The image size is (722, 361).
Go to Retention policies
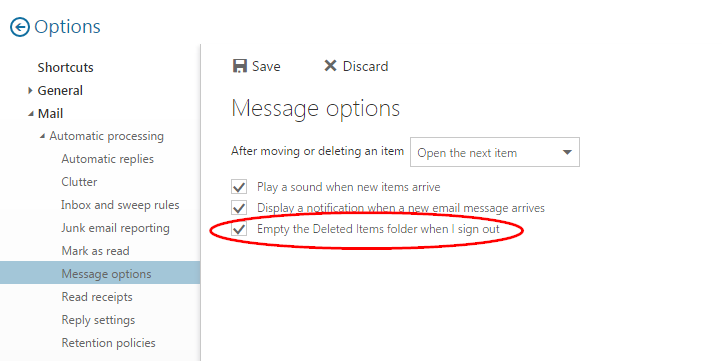pos(108,343)
